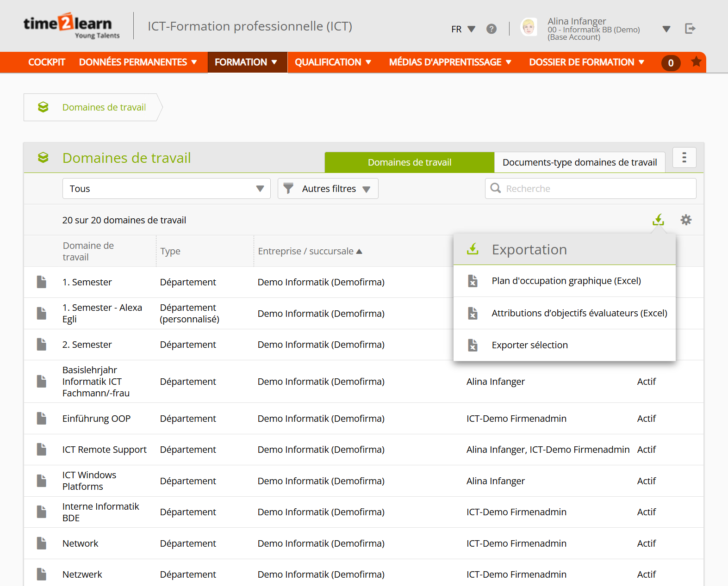Open table settings gear icon
Screen dimensions: 728x586
click(685, 220)
